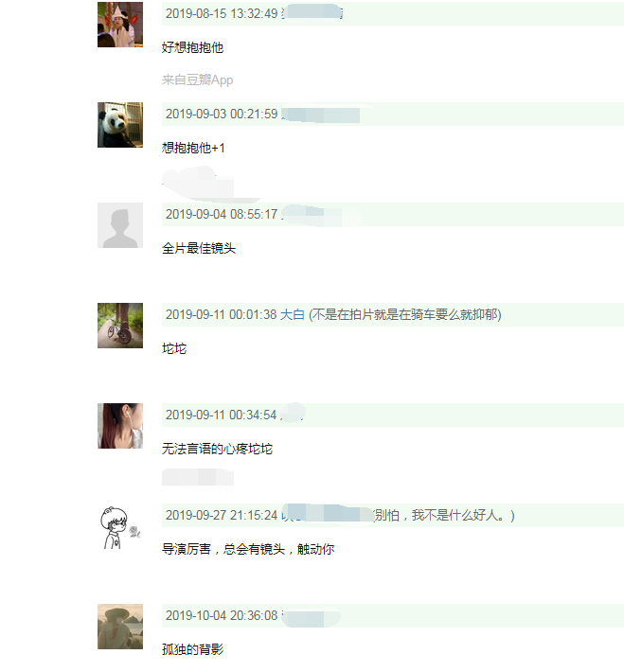624x672 pixels.
Task: Open the bicycle avatar of 大白
Action: 120,326
